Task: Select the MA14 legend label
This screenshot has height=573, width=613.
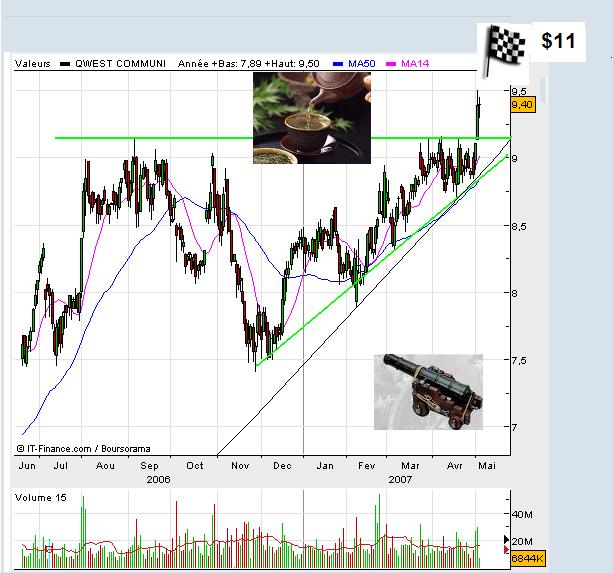Action: (x=415, y=64)
